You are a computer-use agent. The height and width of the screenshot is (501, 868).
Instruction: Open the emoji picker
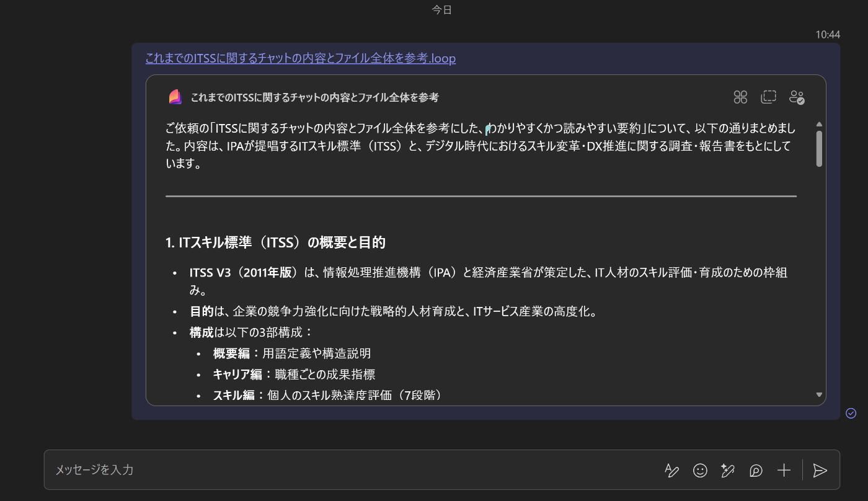click(700, 471)
